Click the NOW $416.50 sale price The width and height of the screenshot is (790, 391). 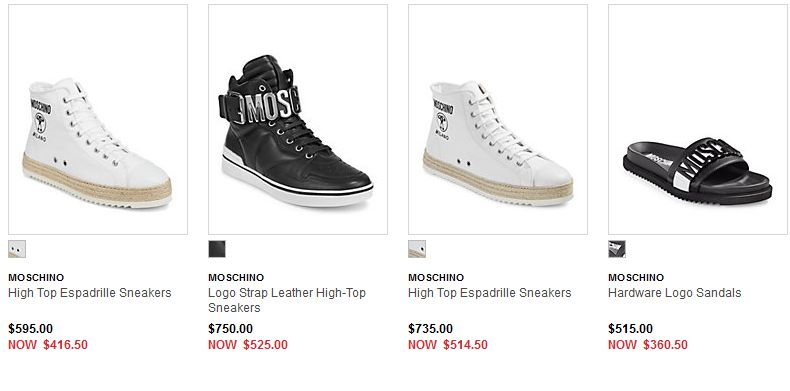[x=48, y=345]
